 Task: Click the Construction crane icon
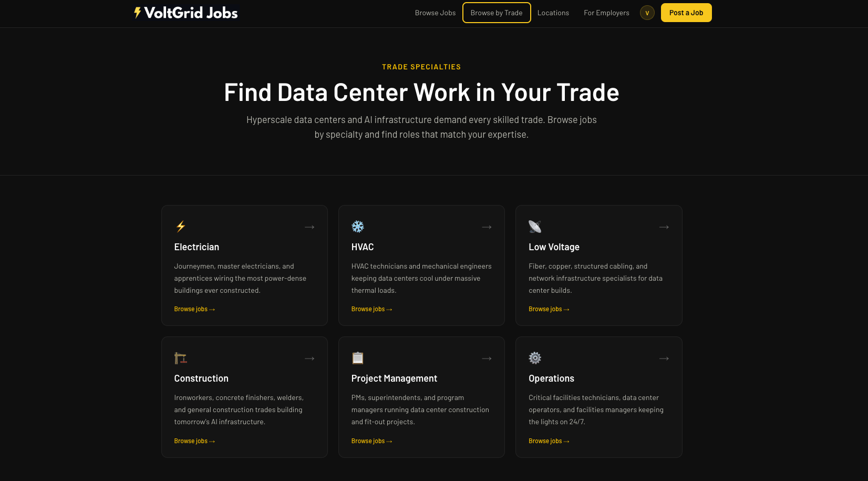(180, 358)
